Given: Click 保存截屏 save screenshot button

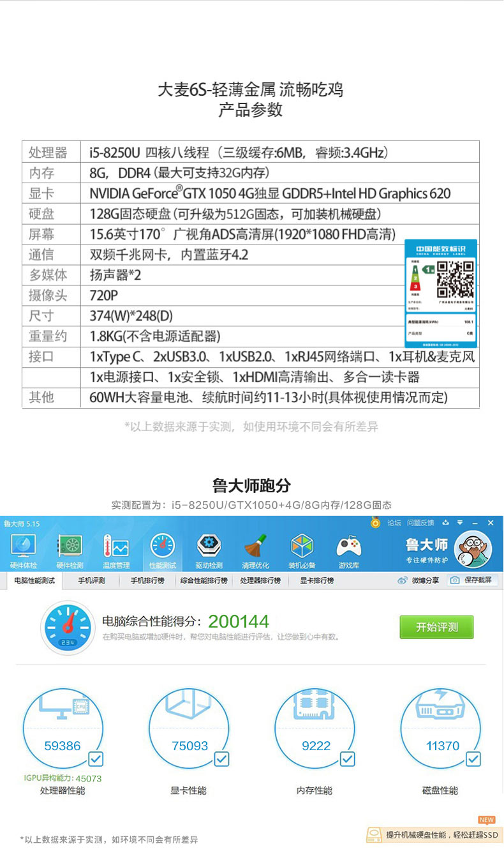Looking at the screenshot, I should point(473,580).
